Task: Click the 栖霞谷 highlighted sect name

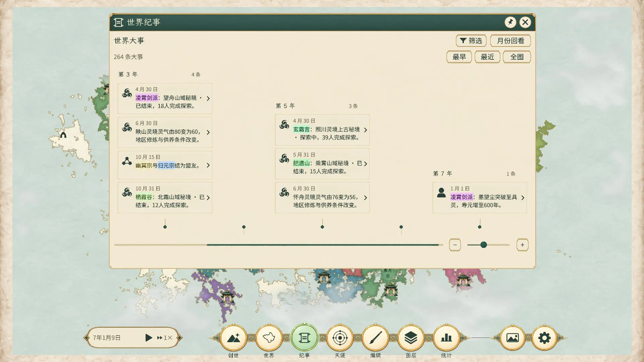Action: click(144, 197)
